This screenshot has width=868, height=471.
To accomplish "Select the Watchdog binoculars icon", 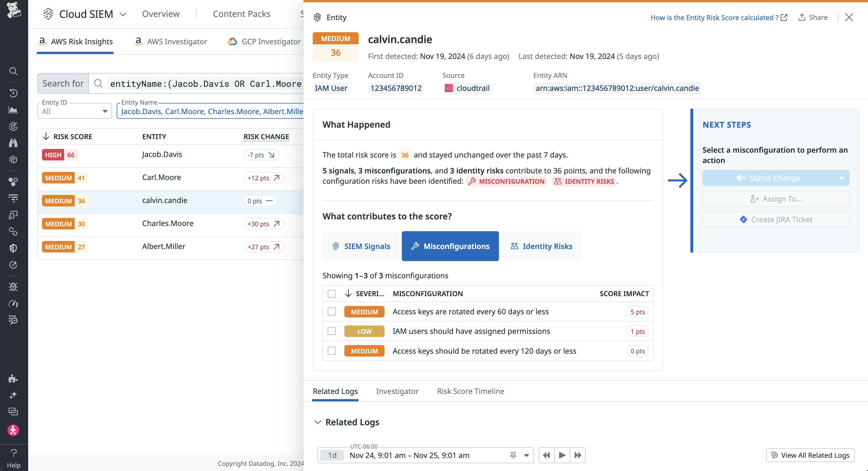I will point(13,143).
